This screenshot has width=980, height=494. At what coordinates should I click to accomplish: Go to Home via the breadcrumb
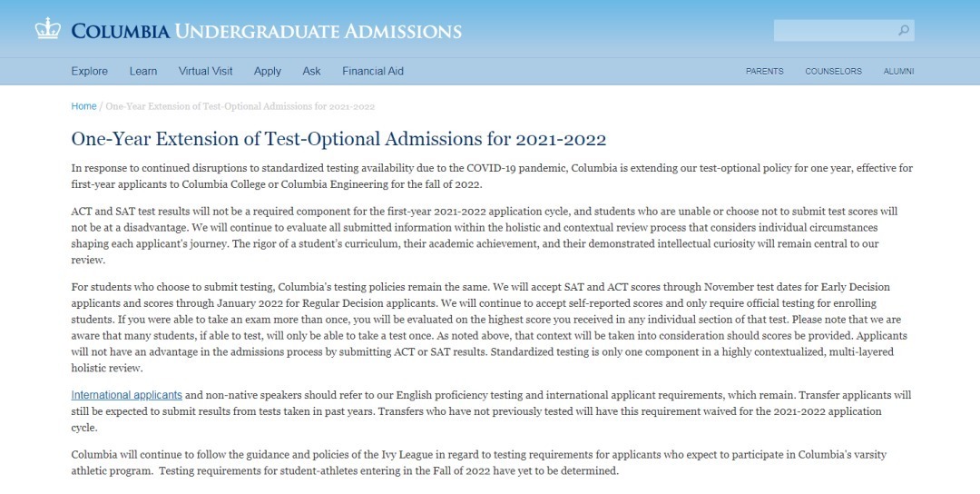coord(83,106)
